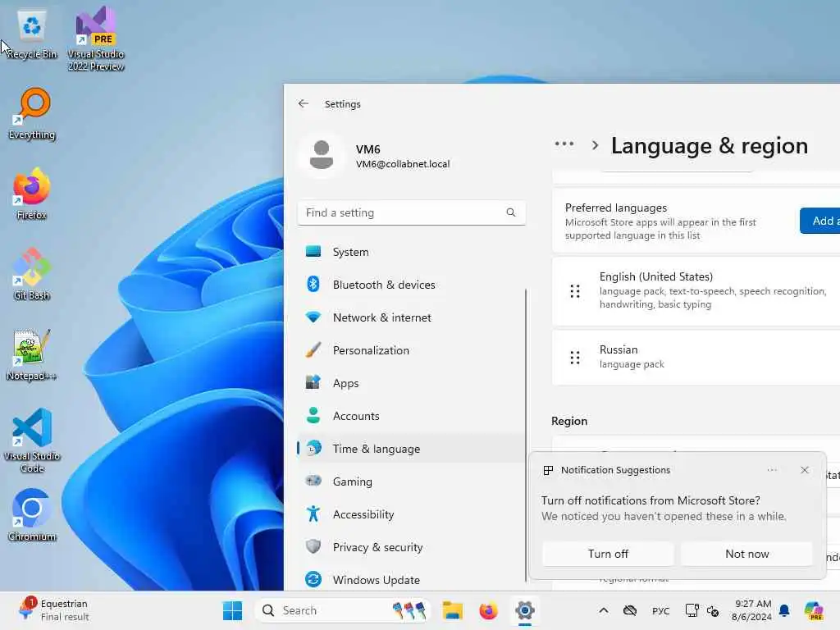Image resolution: width=840 pixels, height=630 pixels.
Task: Launch the Notepad++ desktop shortcut
Action: [32, 354]
